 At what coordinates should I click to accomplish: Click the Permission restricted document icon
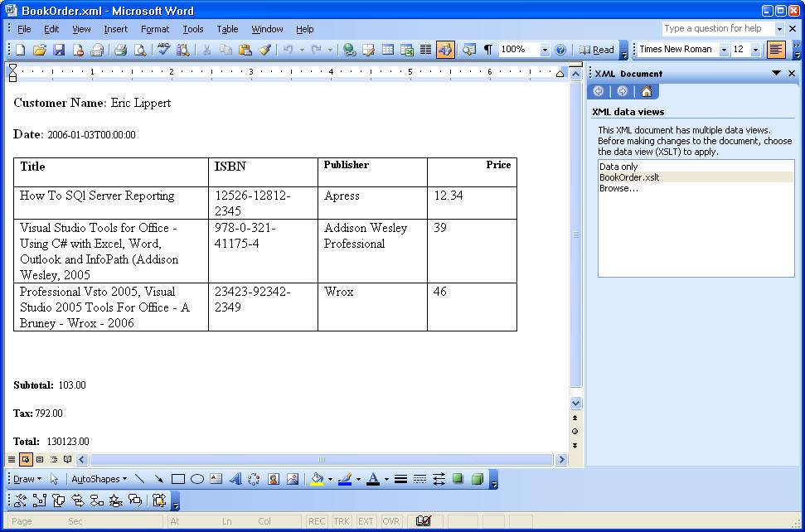[78, 50]
